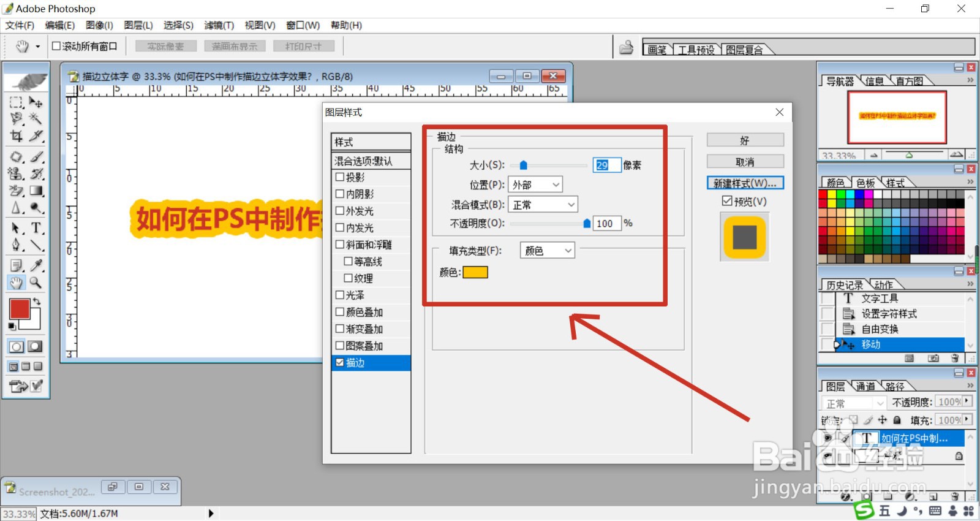Select the Path Selection arrow tool
Viewport: 980px width, 521px height.
(17, 228)
